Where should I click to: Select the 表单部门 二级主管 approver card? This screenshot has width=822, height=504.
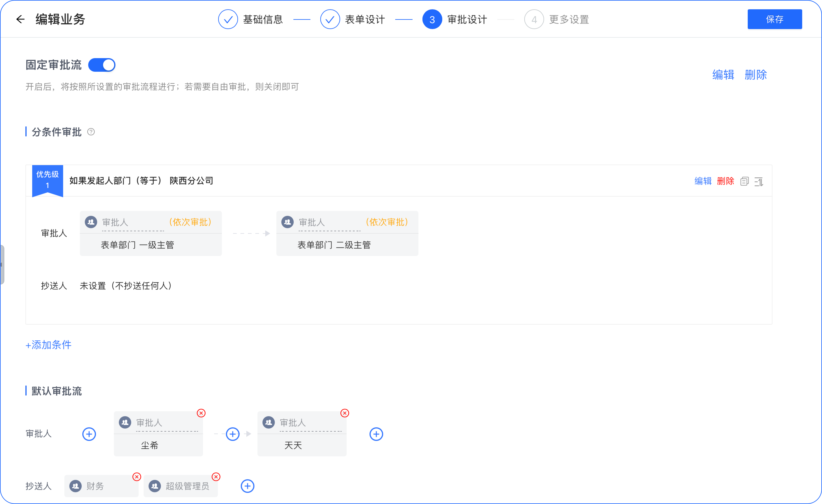click(347, 233)
